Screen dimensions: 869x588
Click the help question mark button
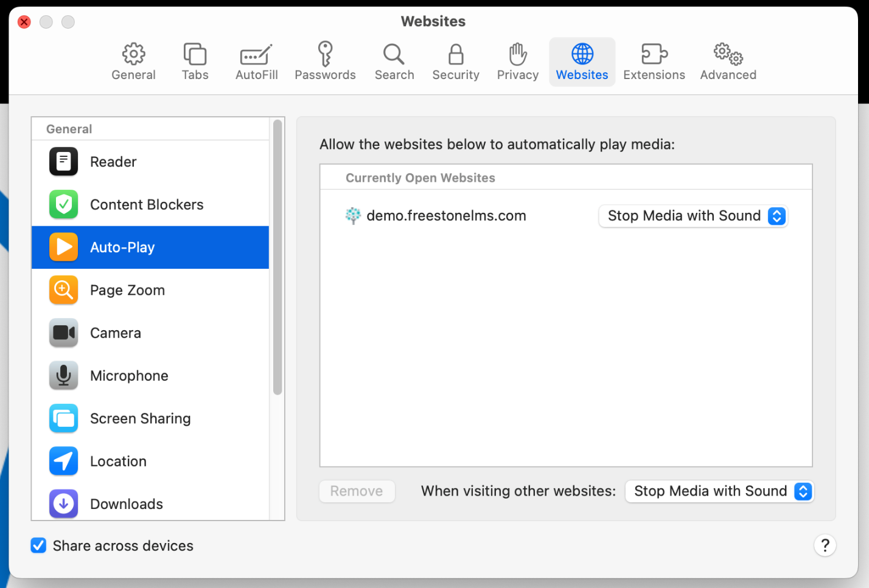click(825, 545)
